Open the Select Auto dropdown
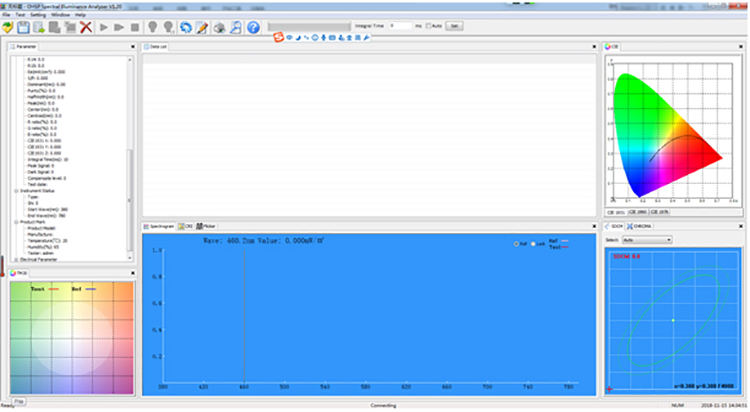 pos(645,240)
